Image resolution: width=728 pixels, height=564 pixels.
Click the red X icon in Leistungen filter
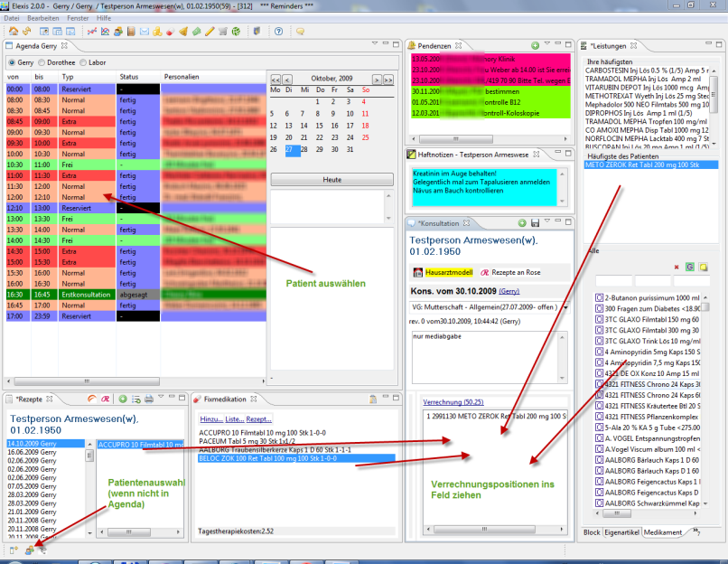point(677,267)
